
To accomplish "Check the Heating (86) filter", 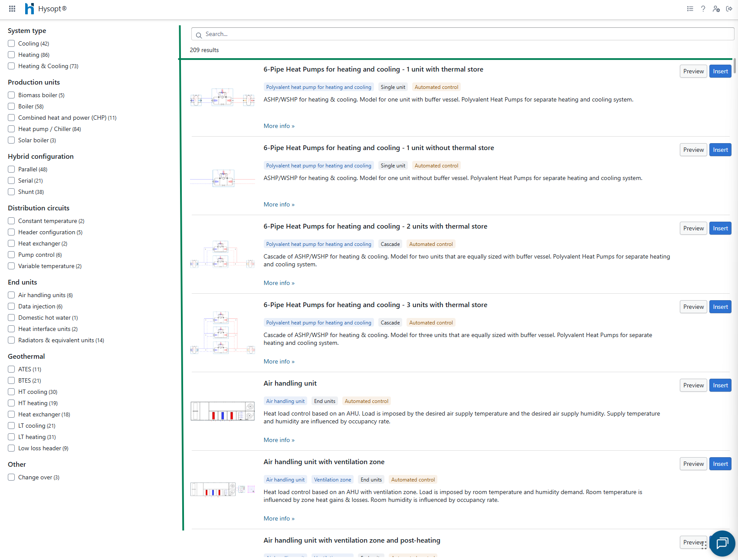I will 11,55.
